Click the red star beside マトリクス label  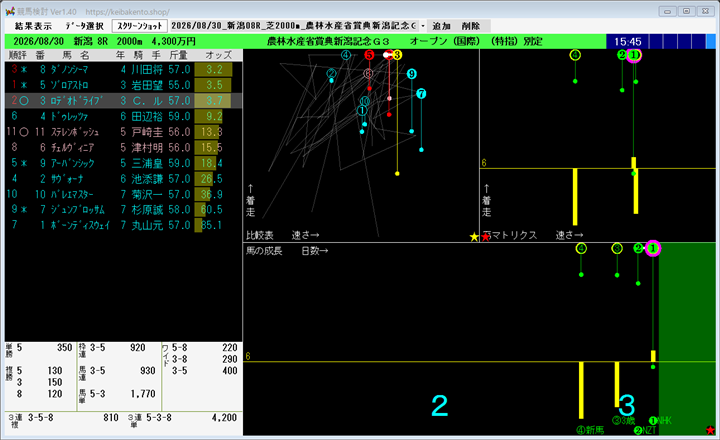[x=485, y=237]
